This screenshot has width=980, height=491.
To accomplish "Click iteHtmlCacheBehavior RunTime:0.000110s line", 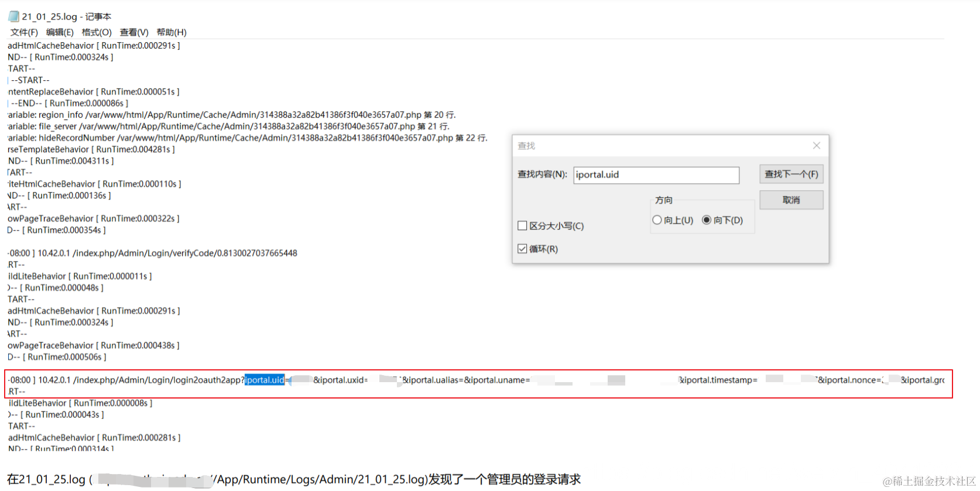I will coord(94,184).
